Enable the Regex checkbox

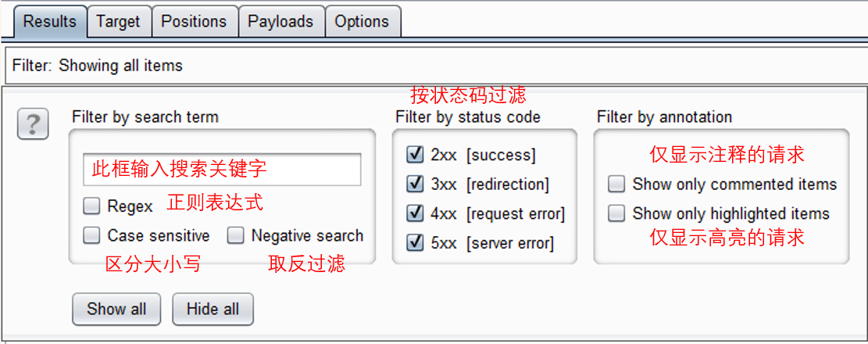click(92, 206)
